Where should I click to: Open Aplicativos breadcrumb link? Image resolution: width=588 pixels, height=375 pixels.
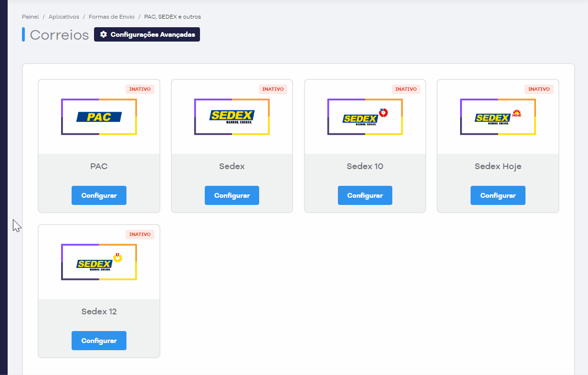point(64,17)
